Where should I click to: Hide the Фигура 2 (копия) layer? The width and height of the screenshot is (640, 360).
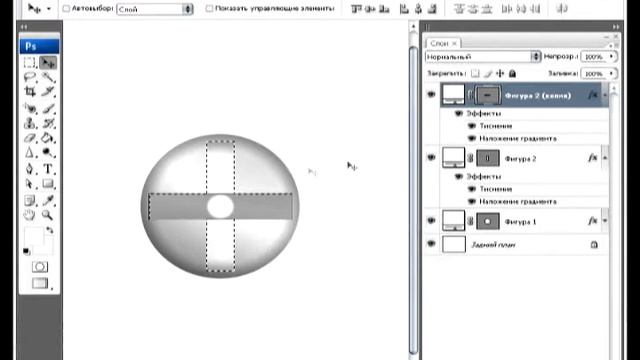click(x=431, y=95)
